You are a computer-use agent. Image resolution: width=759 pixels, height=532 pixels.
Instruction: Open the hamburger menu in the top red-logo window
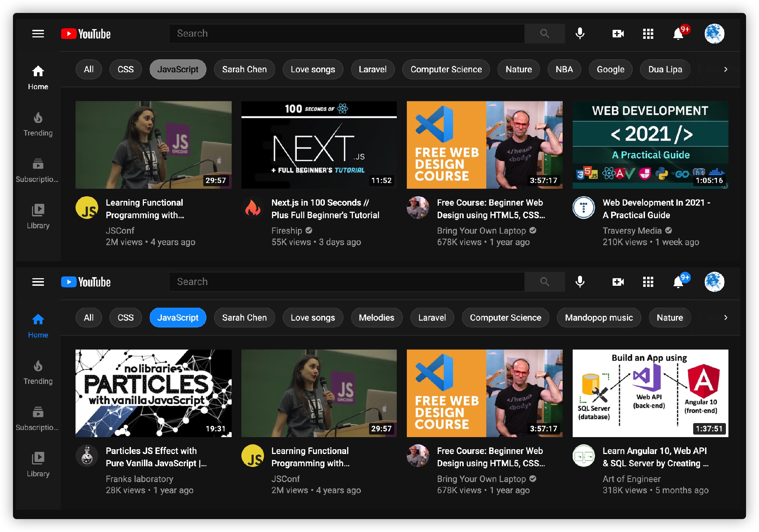click(x=38, y=34)
